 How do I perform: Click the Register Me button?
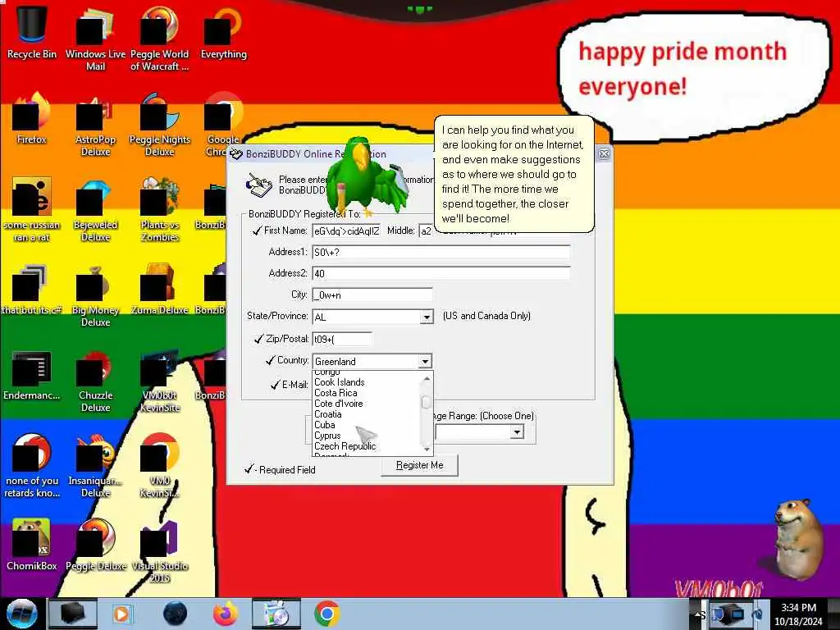click(x=419, y=465)
